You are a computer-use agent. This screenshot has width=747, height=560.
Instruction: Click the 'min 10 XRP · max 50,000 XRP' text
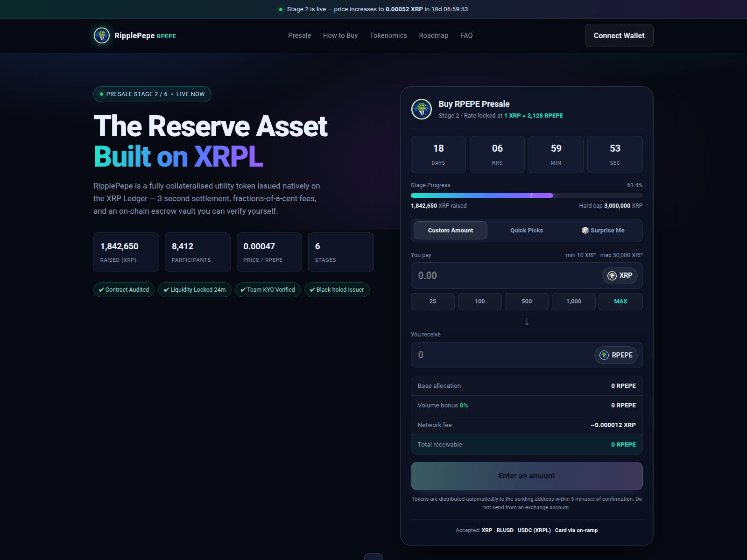604,255
